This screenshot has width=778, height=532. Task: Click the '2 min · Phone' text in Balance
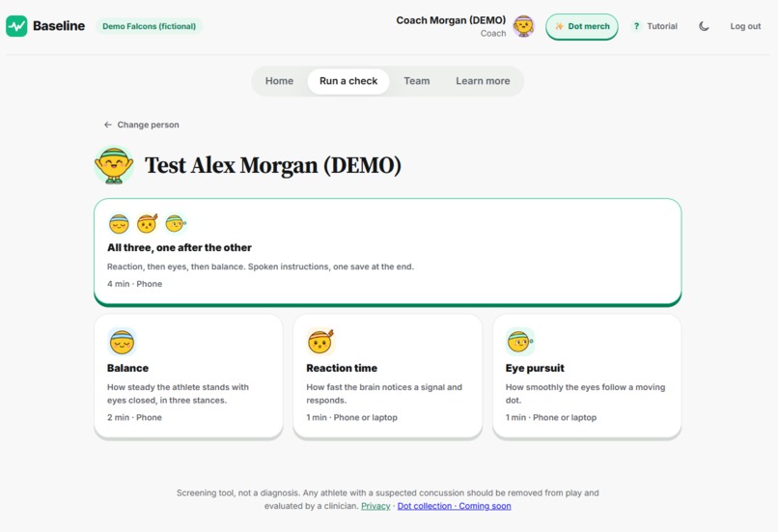pos(134,417)
